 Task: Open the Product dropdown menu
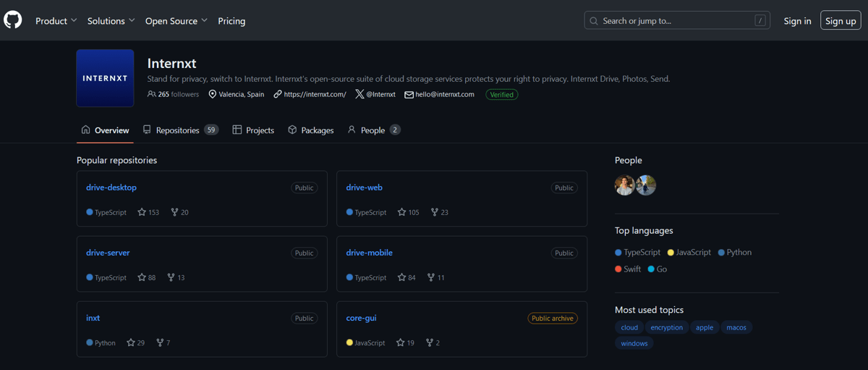coord(56,21)
